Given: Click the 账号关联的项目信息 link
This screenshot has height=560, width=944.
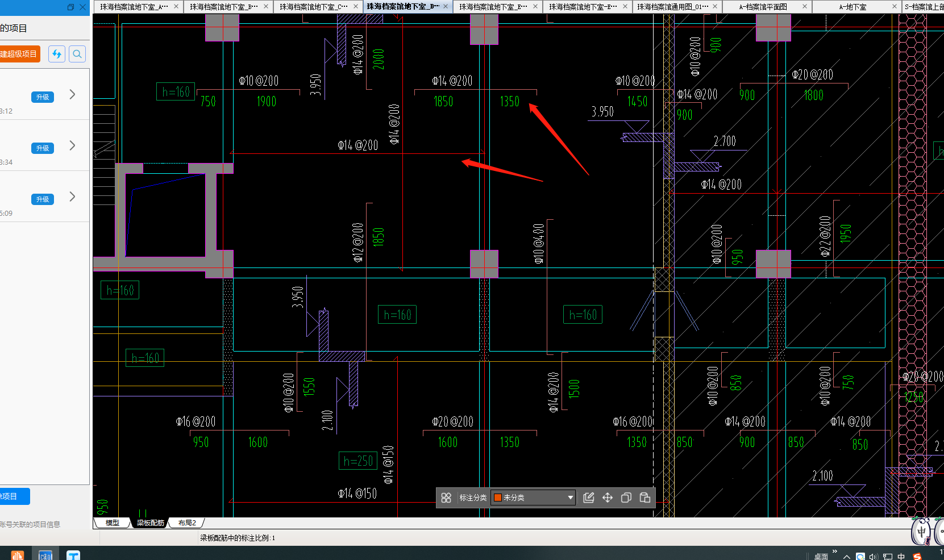Looking at the screenshot, I should [30, 524].
